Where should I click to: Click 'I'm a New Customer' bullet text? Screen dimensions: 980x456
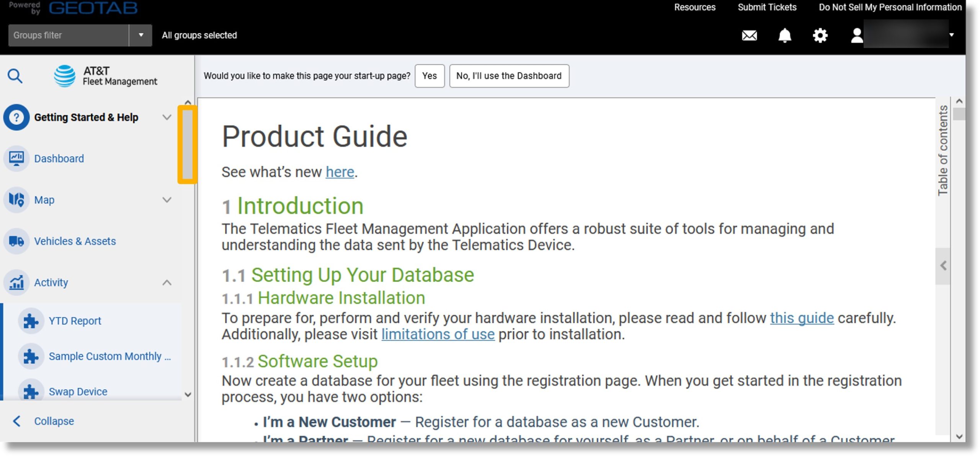coord(329,422)
